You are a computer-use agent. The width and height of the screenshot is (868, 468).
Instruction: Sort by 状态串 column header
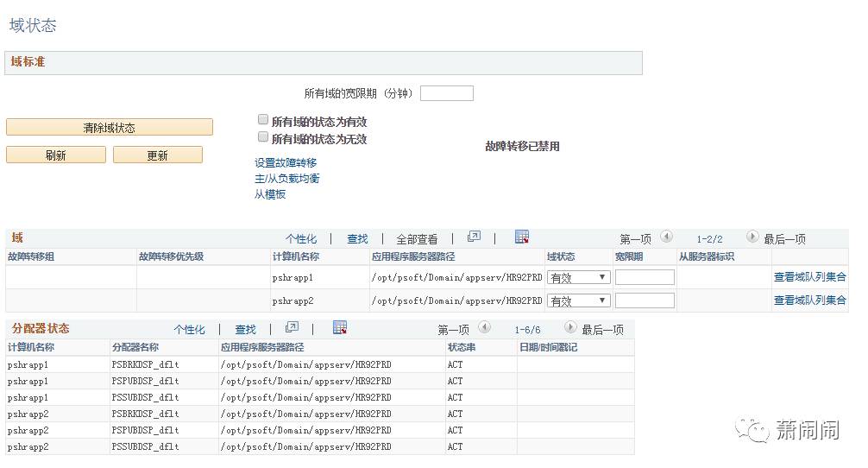[x=462, y=347]
